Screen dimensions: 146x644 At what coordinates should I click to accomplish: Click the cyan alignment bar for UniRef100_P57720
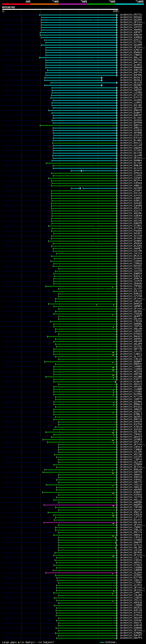[x=78, y=15]
